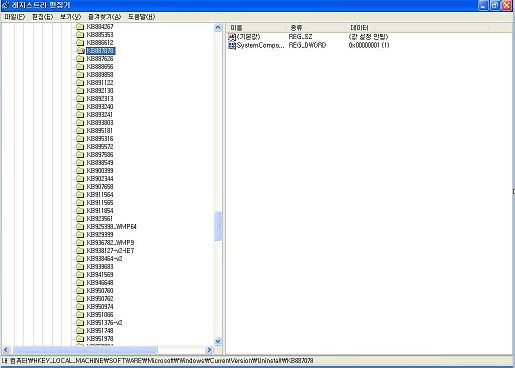Click the tree scrollbar down arrow
Screen dimensions: 515x368
coord(218,341)
